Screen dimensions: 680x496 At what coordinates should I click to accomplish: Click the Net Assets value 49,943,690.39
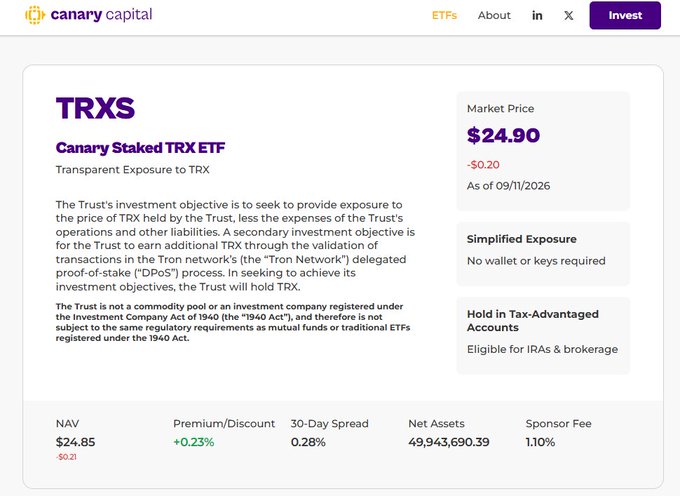click(x=449, y=442)
